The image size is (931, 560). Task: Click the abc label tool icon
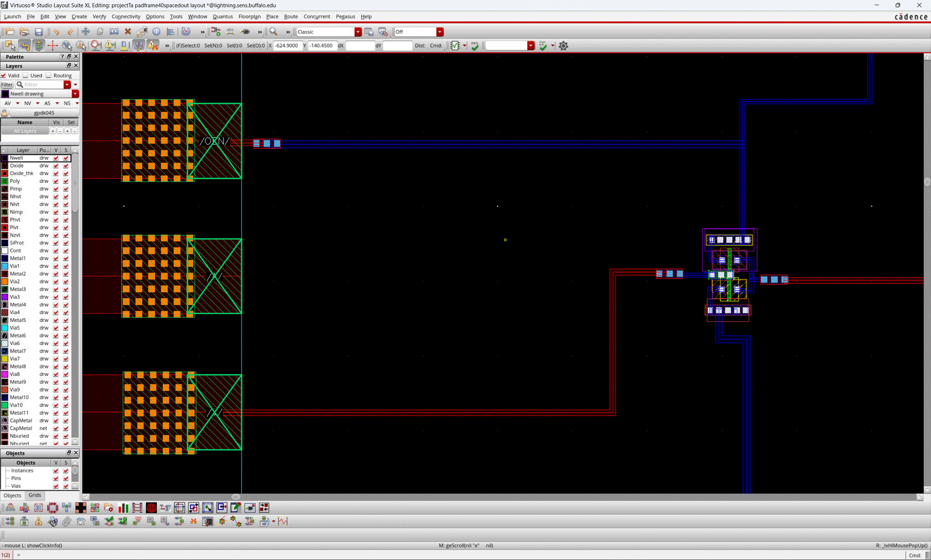231,31
